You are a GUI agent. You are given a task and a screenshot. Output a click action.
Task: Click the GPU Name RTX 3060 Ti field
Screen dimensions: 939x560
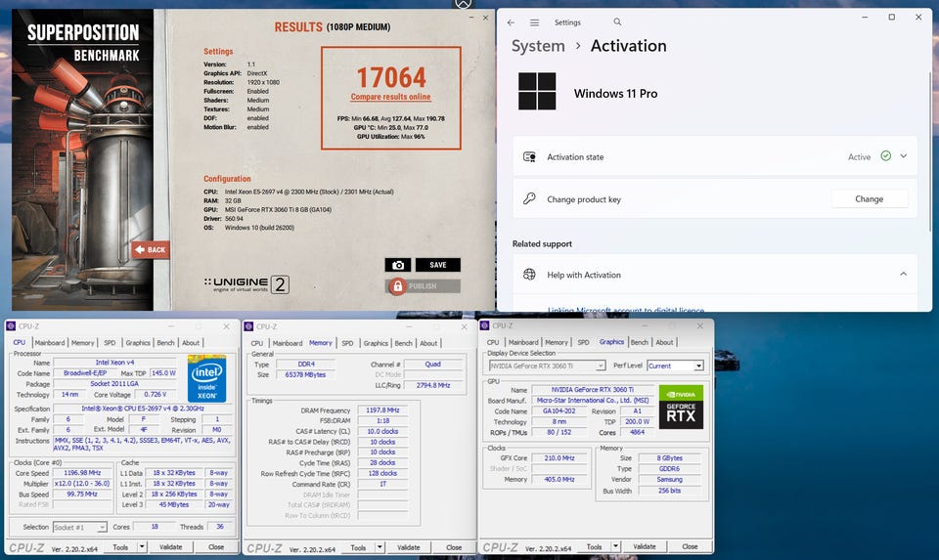(x=592, y=390)
